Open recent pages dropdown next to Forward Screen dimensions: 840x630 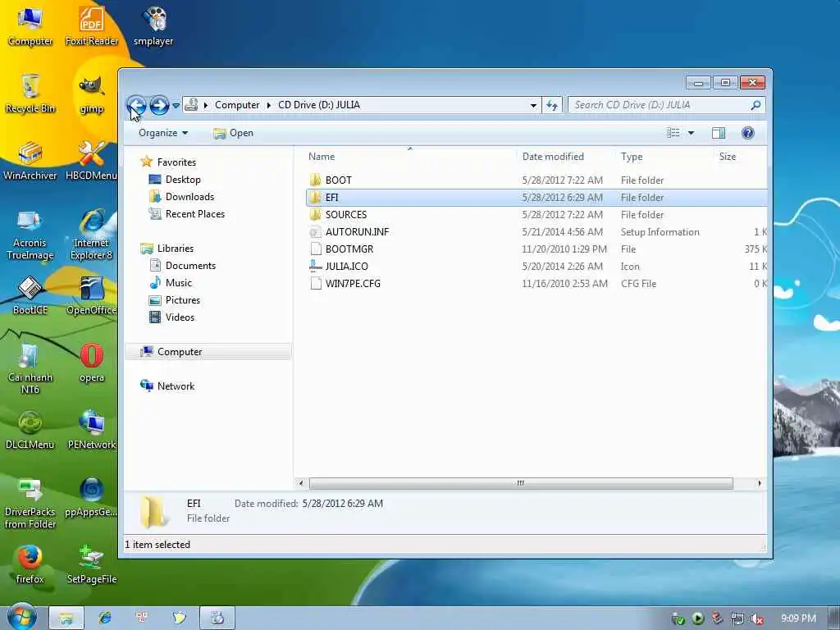(176, 106)
